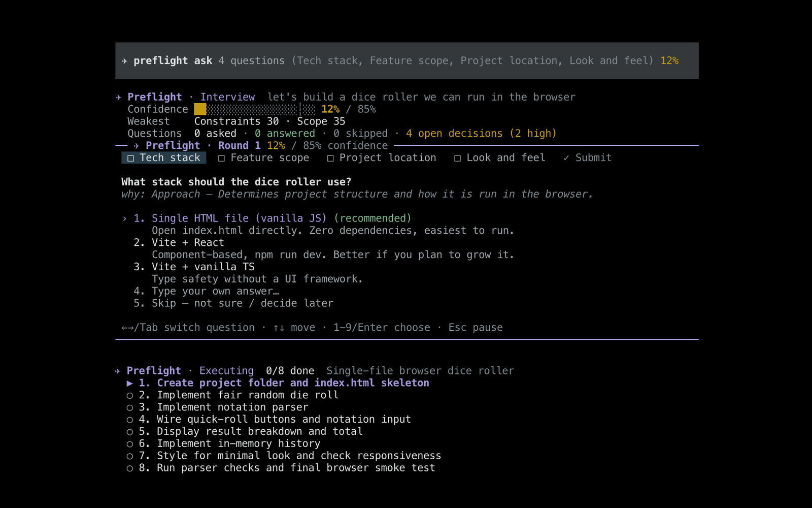
Task: Click the circle marker for 'Implement fair random die roll'
Action: click(130, 395)
